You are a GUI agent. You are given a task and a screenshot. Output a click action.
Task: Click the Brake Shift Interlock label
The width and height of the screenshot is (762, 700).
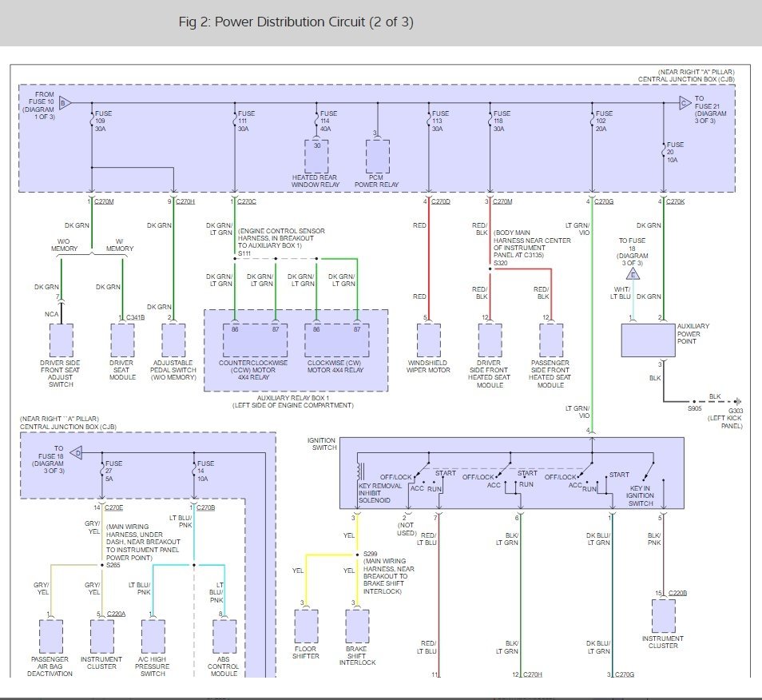(x=357, y=656)
